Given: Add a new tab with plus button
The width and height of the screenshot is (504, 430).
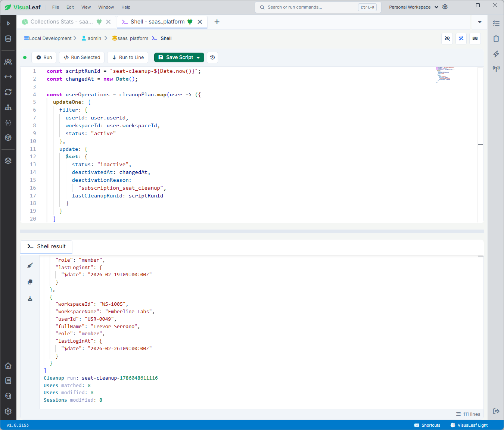Looking at the screenshot, I should (x=217, y=22).
